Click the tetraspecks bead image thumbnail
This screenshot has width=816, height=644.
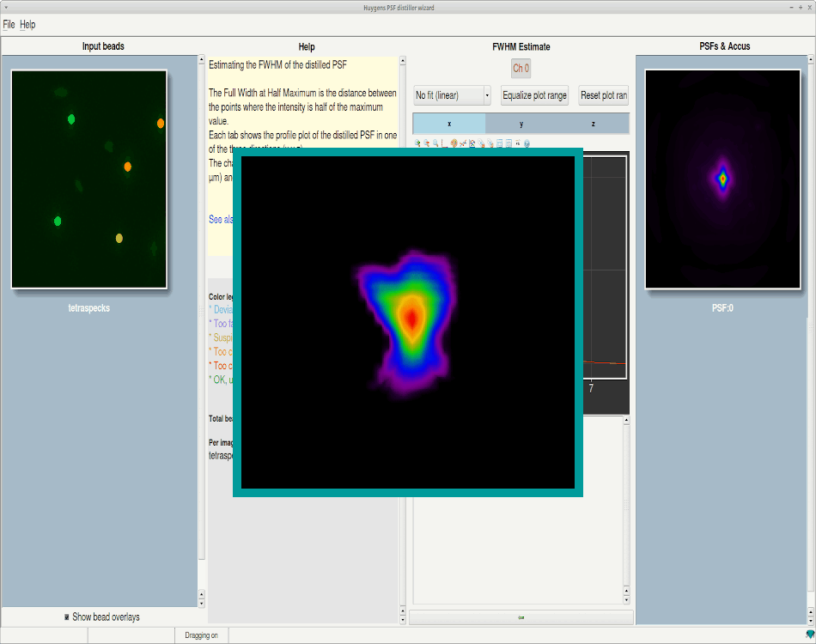pos(88,178)
